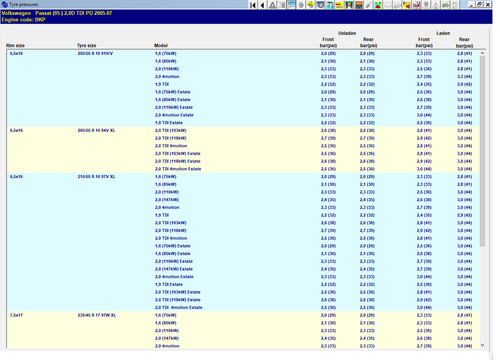Click the Rim size column header
The width and height of the screenshot is (500, 360).
pos(15,45)
